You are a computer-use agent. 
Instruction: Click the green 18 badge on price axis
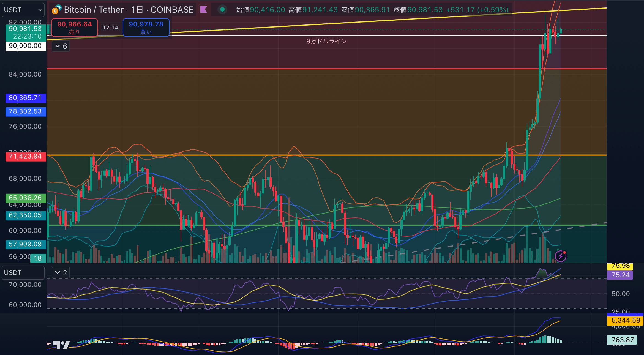tap(38, 258)
